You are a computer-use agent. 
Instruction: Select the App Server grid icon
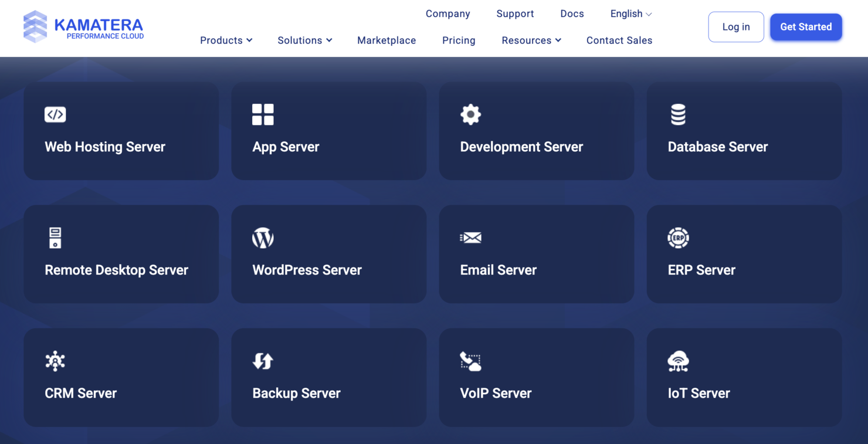263,114
